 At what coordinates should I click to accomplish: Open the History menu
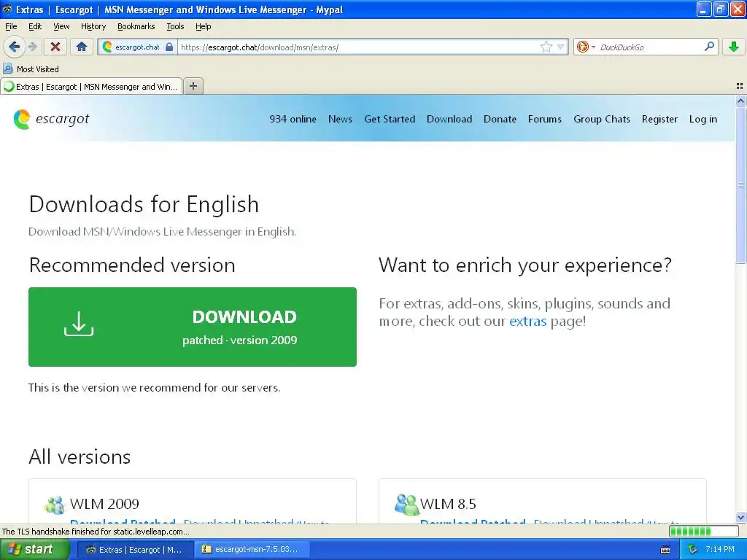[x=93, y=26]
